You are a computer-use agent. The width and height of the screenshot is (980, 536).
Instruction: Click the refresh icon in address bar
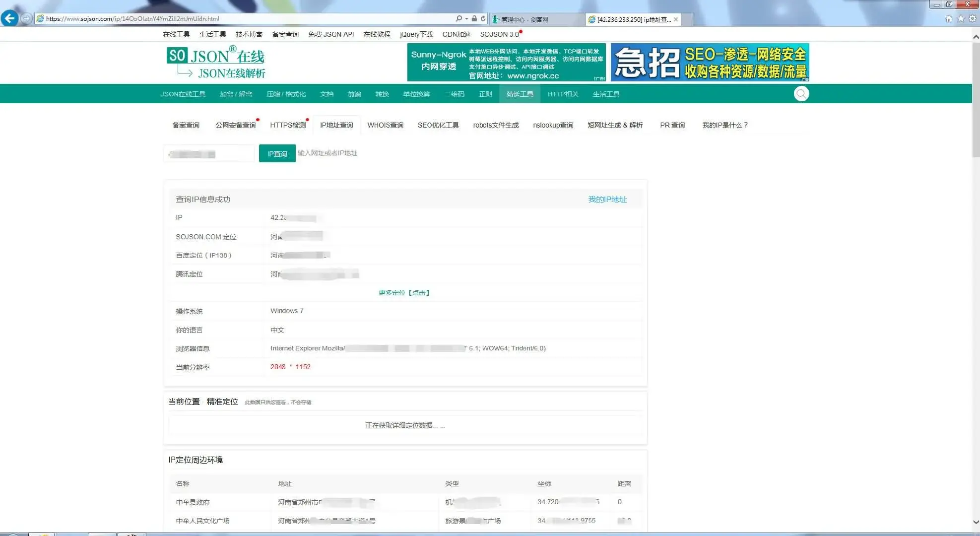pyautogui.click(x=483, y=19)
